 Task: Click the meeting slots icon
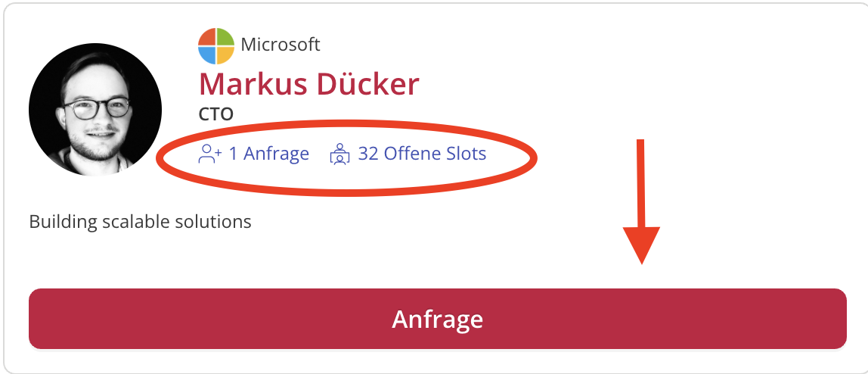tap(339, 154)
